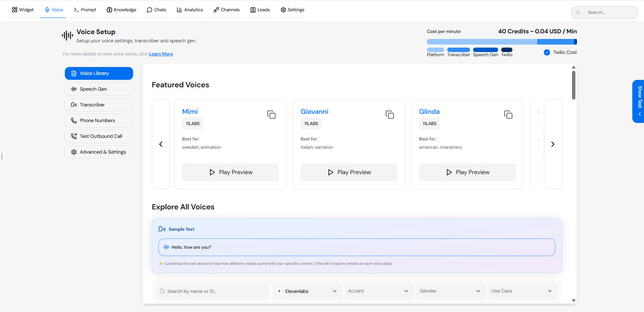
Task: Open the Elevenlabs provider dropdown
Action: 307,291
